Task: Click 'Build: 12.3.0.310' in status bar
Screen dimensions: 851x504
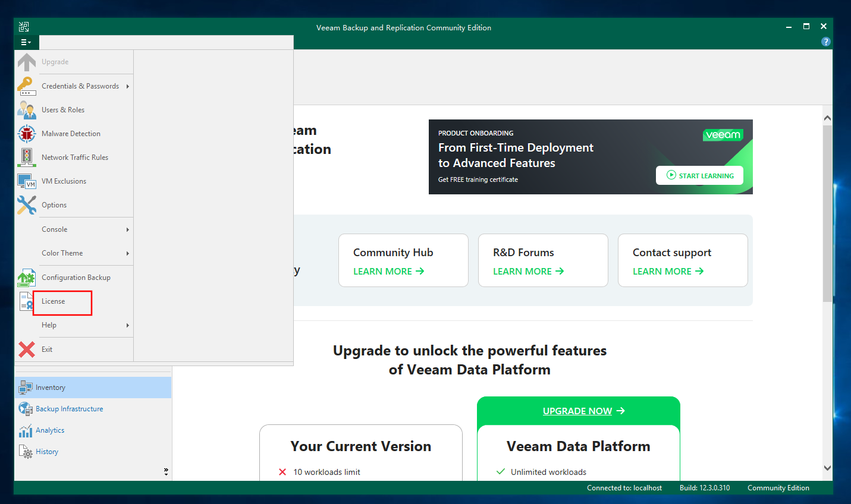Action: pyautogui.click(x=705, y=488)
